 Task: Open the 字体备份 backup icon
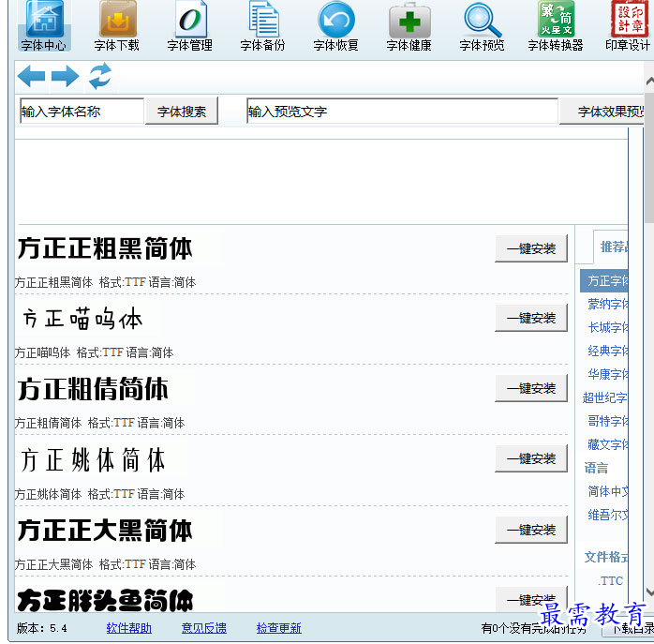262,26
